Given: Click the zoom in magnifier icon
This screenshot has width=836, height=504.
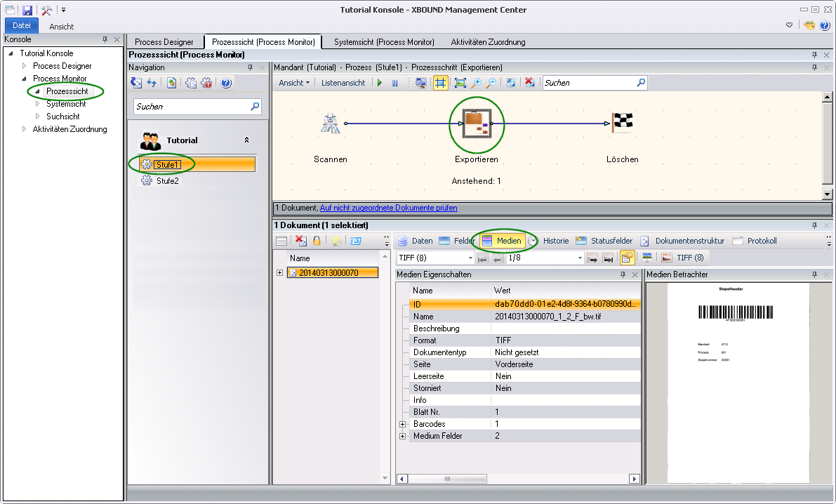Looking at the screenshot, I should point(477,83).
